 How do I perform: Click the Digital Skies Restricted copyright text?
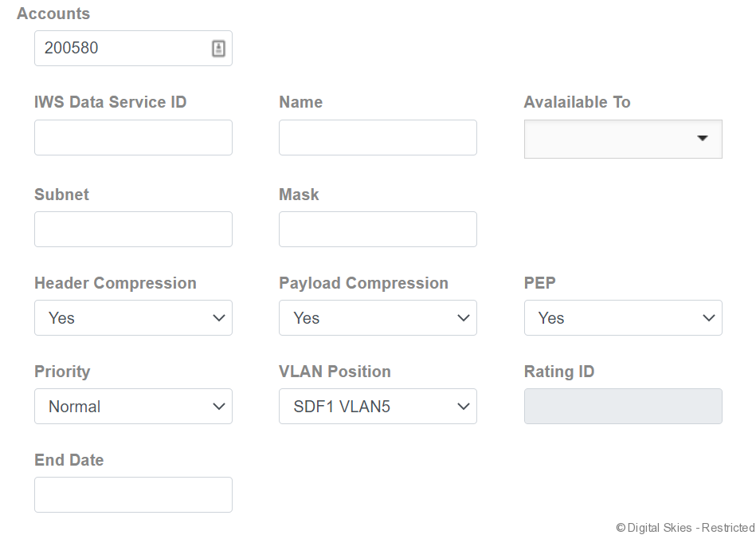pyautogui.click(x=684, y=527)
